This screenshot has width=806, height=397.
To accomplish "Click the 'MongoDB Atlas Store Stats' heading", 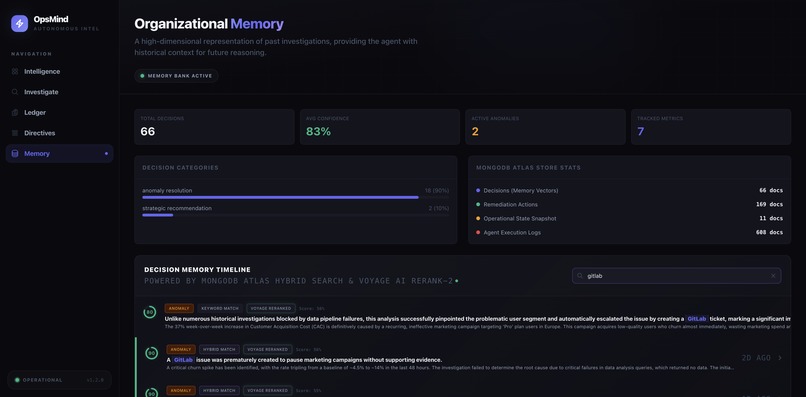I will click(528, 168).
